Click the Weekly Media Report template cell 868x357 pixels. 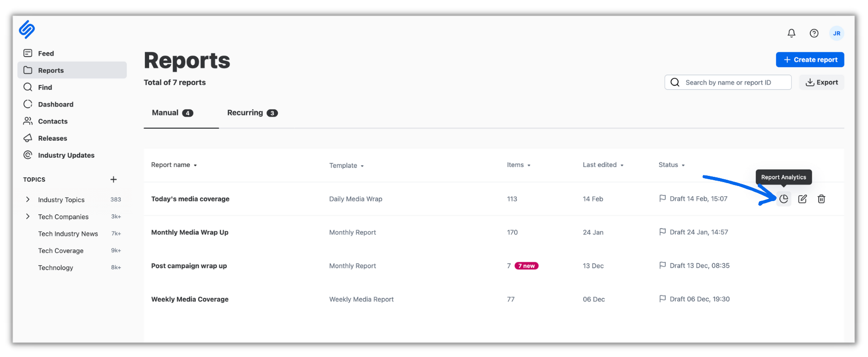click(361, 299)
